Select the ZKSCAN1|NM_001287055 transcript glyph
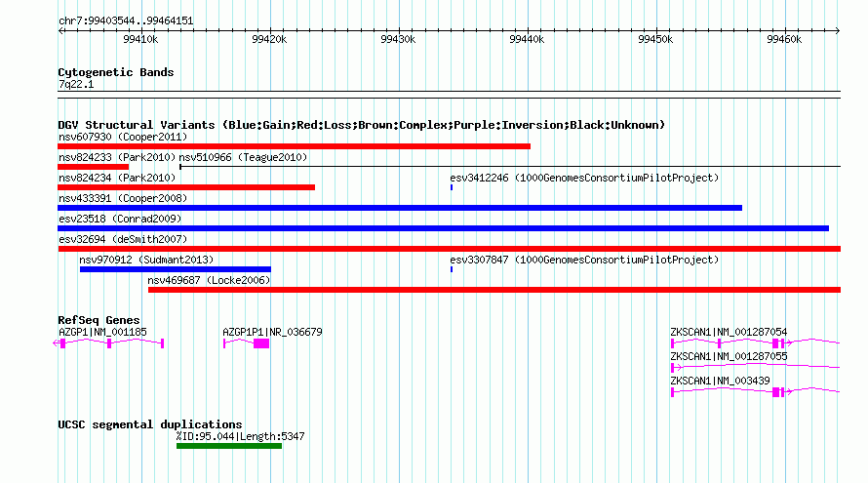The image size is (868, 483). (x=755, y=367)
